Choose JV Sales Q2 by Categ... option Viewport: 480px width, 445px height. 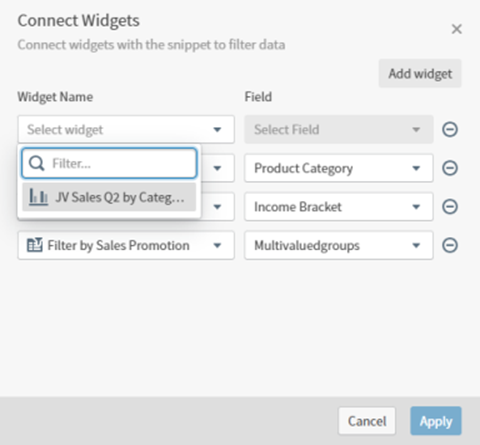109,197
